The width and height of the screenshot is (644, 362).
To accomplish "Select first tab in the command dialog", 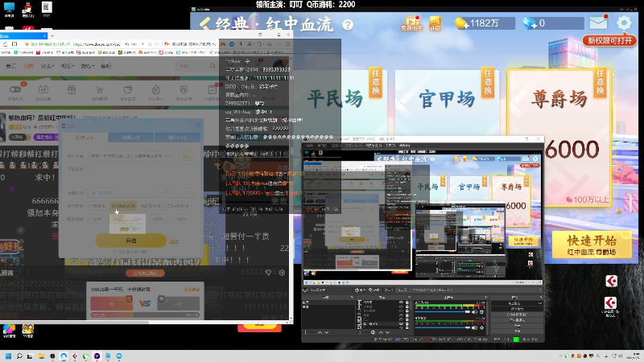I will tap(85, 138).
